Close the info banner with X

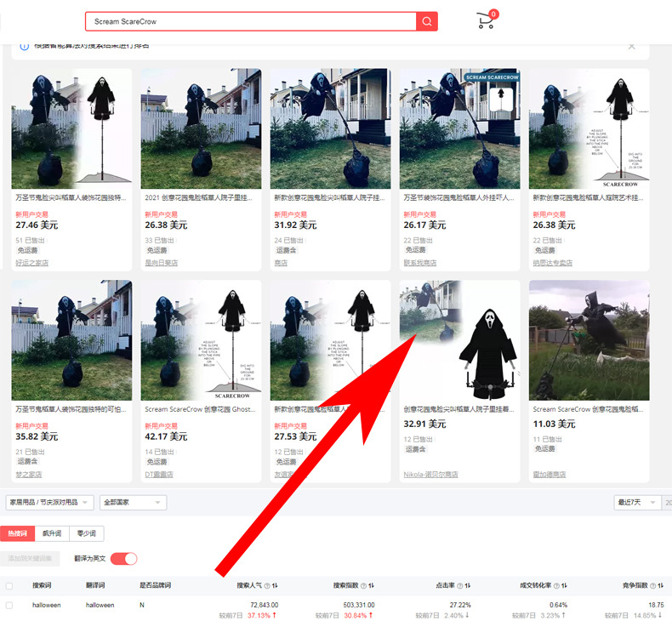click(x=632, y=46)
